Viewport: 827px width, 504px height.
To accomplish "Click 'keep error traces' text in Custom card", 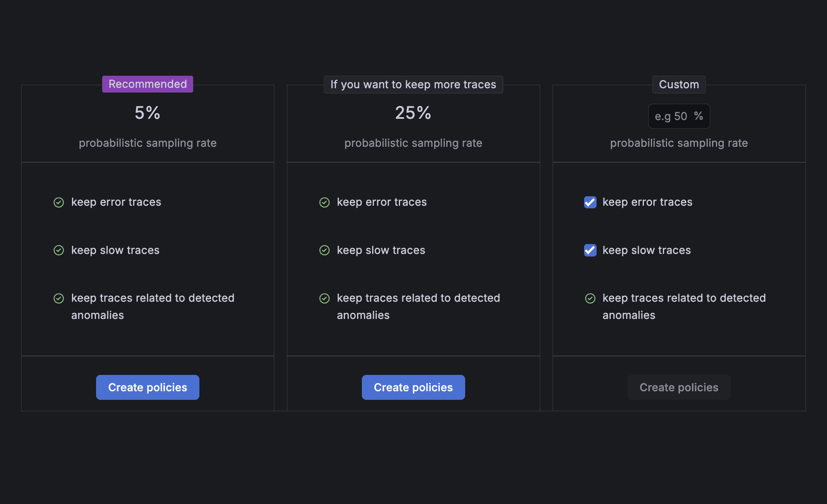I will tap(647, 202).
